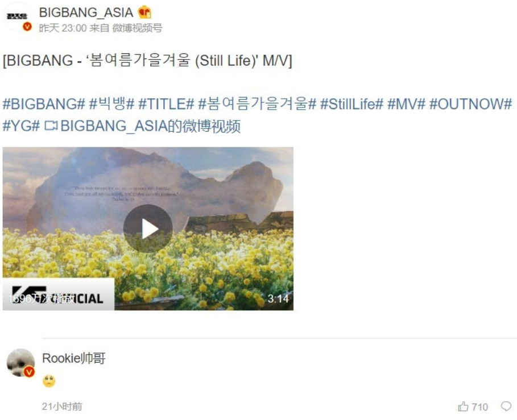Open the #StillLife# hashtag
This screenshot has width=517, height=420.
352,104
